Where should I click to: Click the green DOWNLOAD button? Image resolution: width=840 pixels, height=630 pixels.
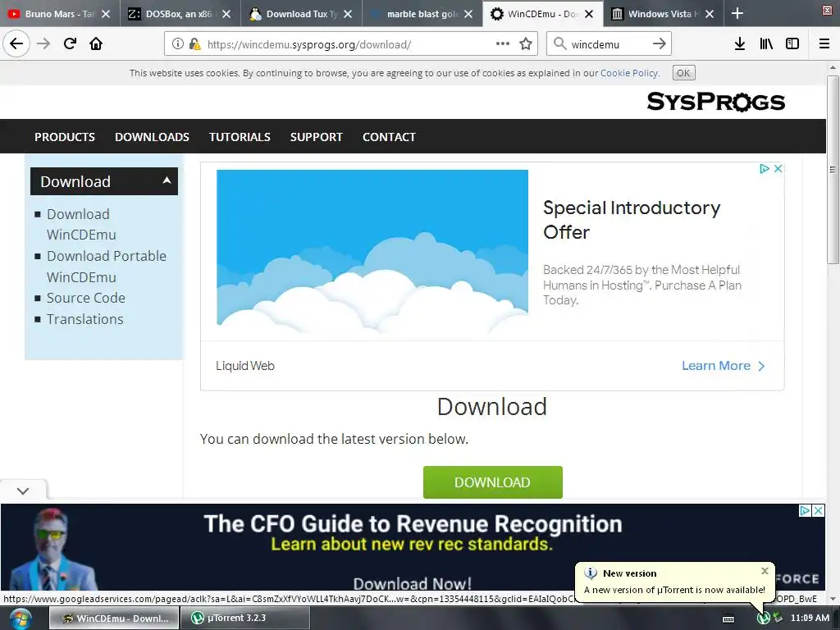point(492,482)
